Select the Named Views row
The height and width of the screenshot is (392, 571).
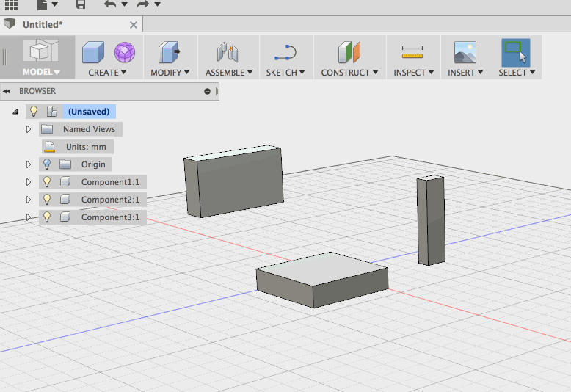click(x=81, y=129)
